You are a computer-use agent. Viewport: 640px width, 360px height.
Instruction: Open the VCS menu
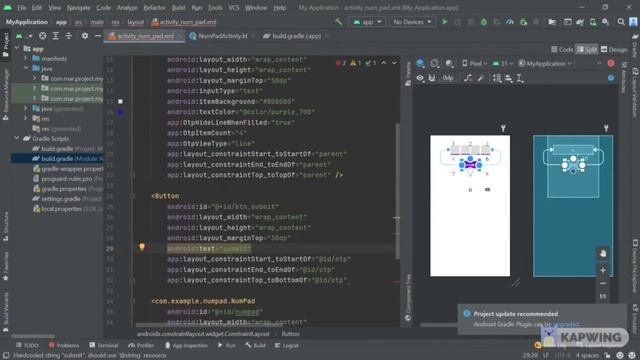(x=234, y=8)
